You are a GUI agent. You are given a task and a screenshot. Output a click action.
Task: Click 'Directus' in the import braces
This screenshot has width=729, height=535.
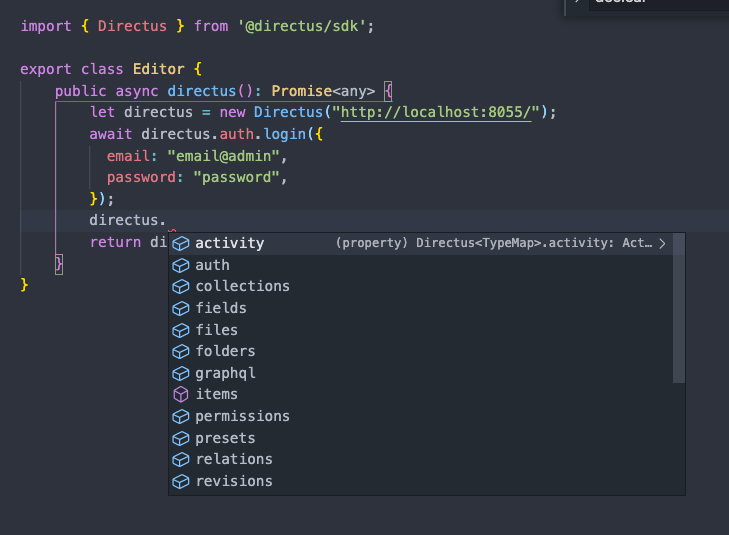click(132, 26)
